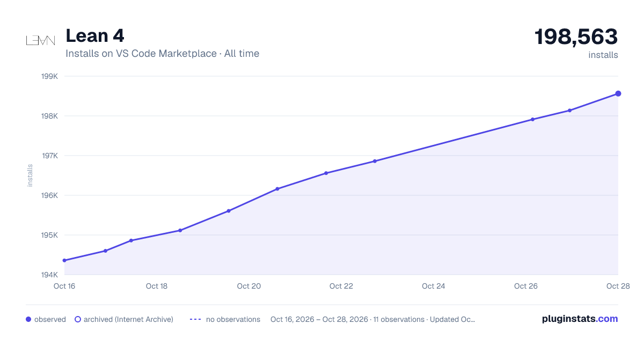
Task: Click the observed legend marker
Action: click(x=28, y=319)
